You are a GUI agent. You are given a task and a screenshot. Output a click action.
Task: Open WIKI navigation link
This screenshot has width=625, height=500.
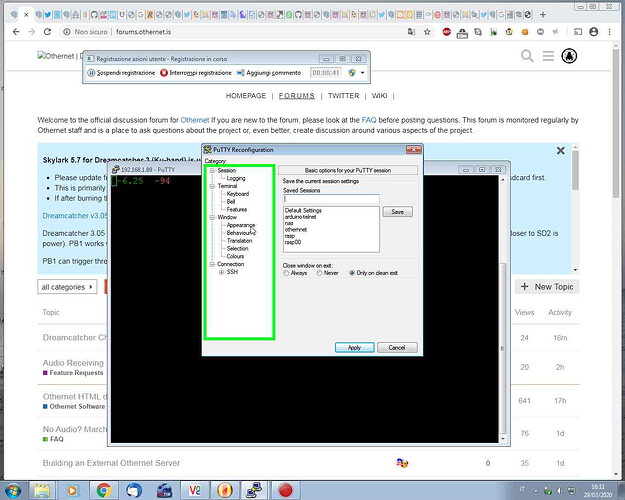[379, 96]
